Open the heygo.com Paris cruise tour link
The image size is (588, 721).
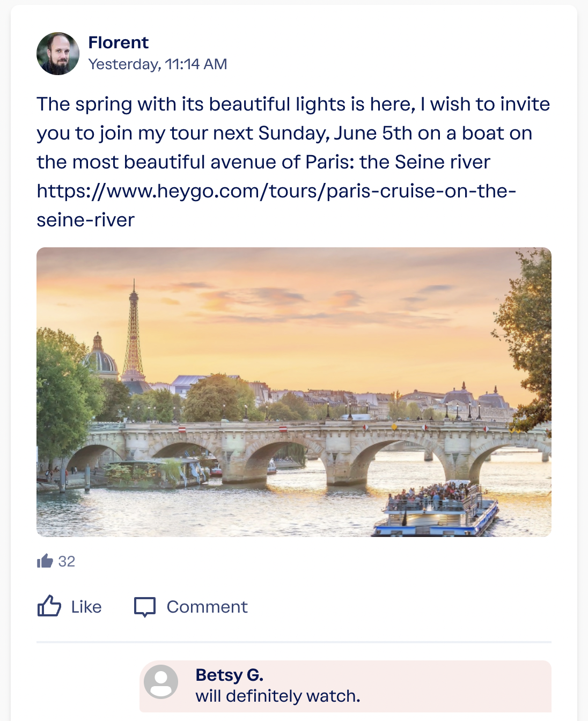point(276,192)
